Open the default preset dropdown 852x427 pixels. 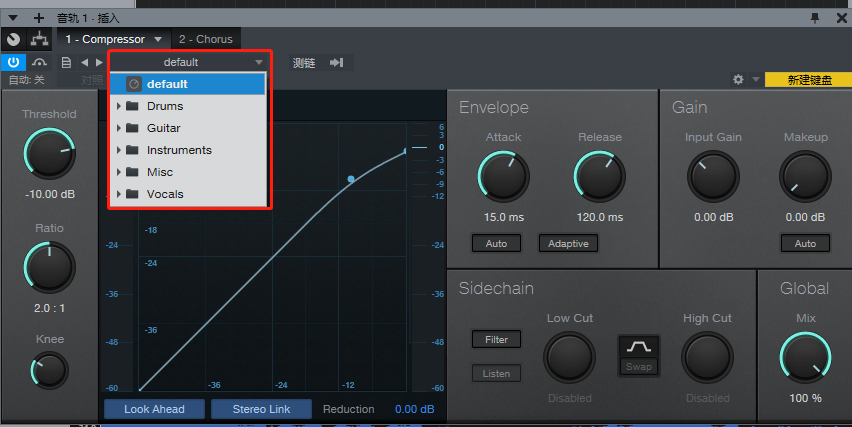click(188, 62)
